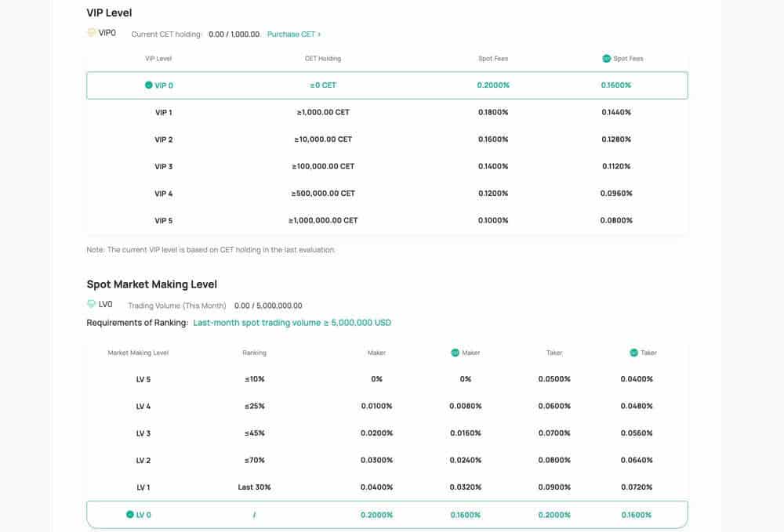Viewport: 784px width, 532px height.
Task: Click the 0.0480% CET taker fee value
Action: [x=637, y=406]
